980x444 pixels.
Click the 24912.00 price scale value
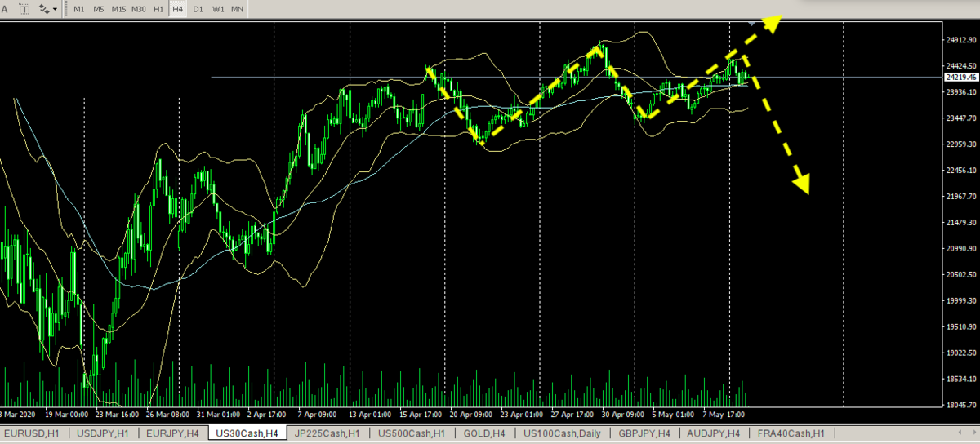tap(961, 39)
